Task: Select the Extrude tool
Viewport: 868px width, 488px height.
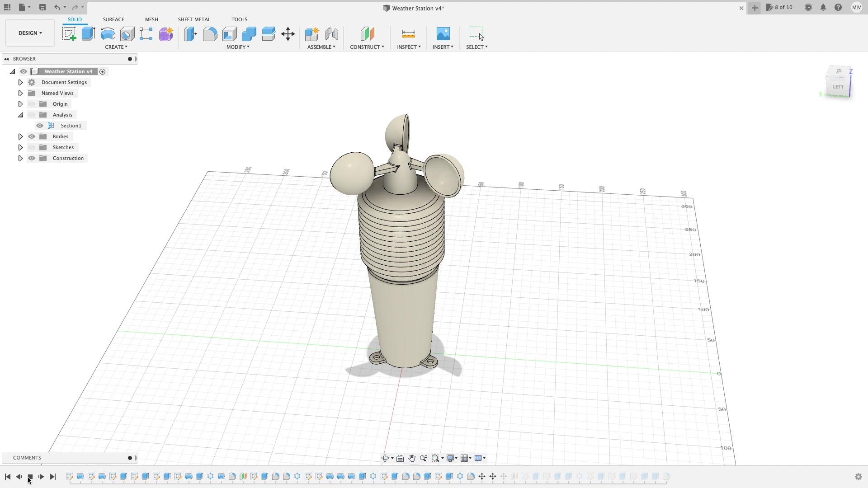Action: (x=88, y=34)
